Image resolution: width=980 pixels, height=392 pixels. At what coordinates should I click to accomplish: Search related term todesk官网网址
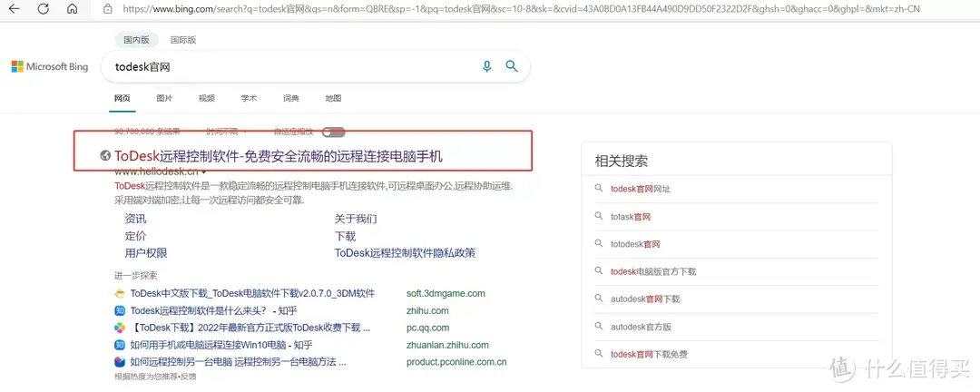641,188
